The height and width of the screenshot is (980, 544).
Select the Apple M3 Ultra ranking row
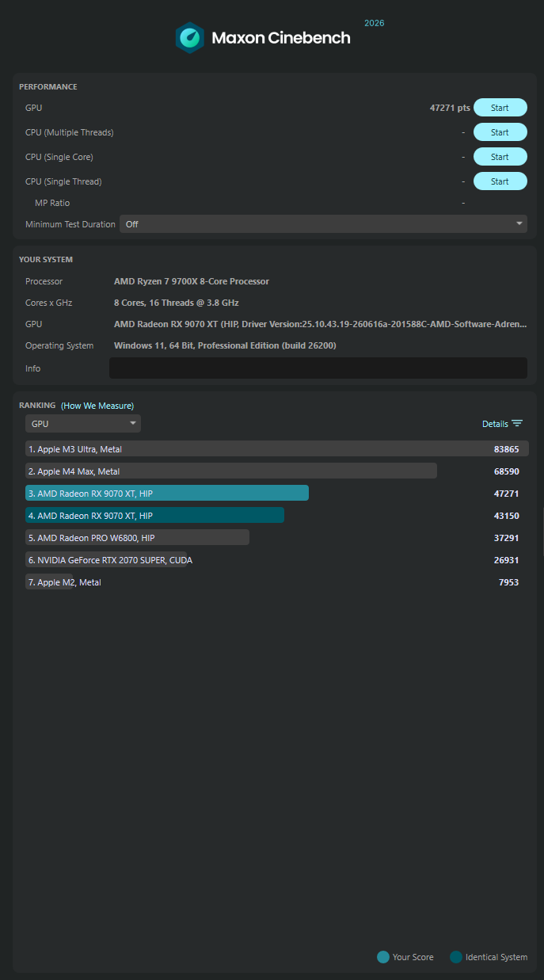pos(276,449)
